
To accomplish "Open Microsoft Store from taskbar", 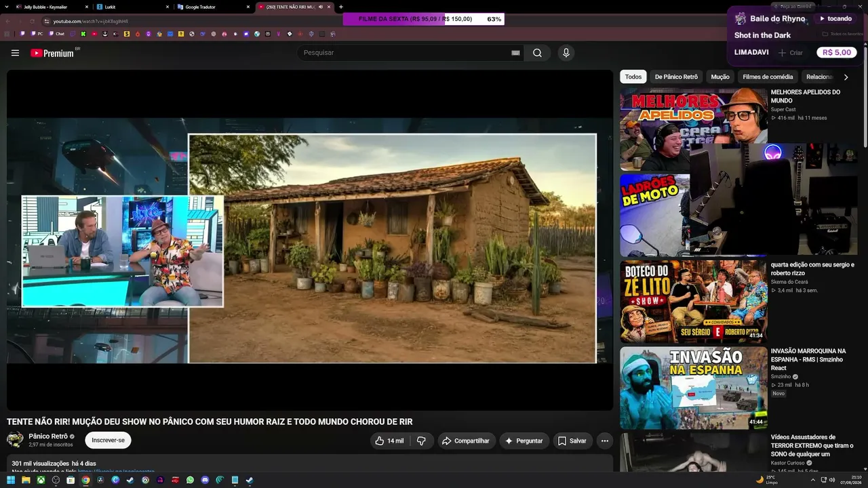I will 71,480.
